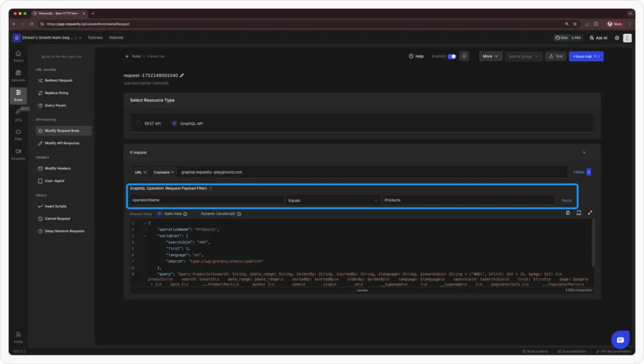
Task: Select Modify Request Body rule type
Action: [64, 131]
